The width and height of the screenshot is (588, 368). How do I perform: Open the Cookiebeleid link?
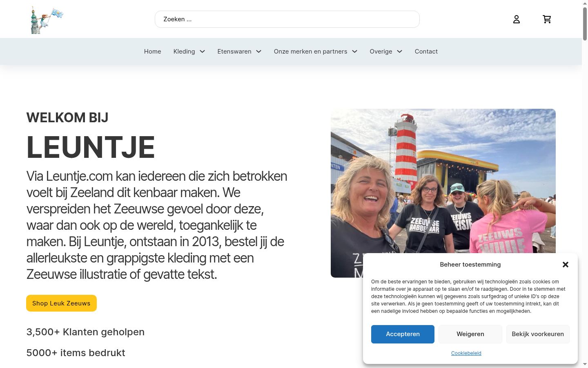point(466,353)
